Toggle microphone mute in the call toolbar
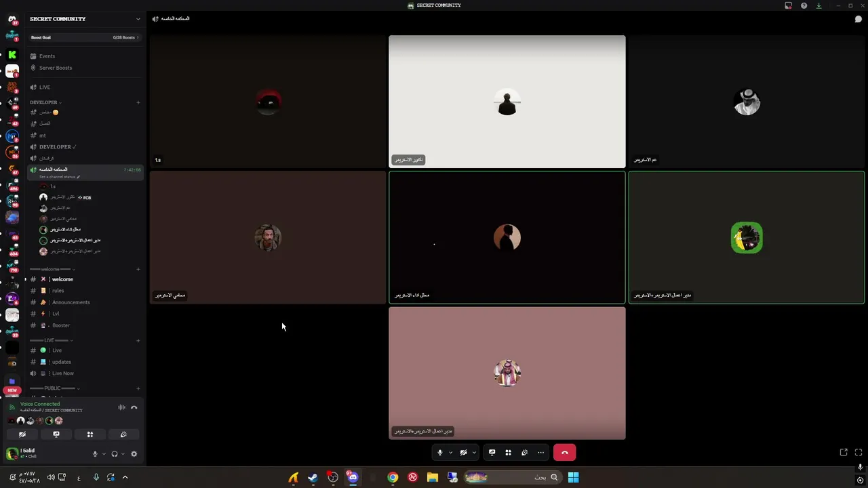The image size is (868, 488). (x=439, y=452)
